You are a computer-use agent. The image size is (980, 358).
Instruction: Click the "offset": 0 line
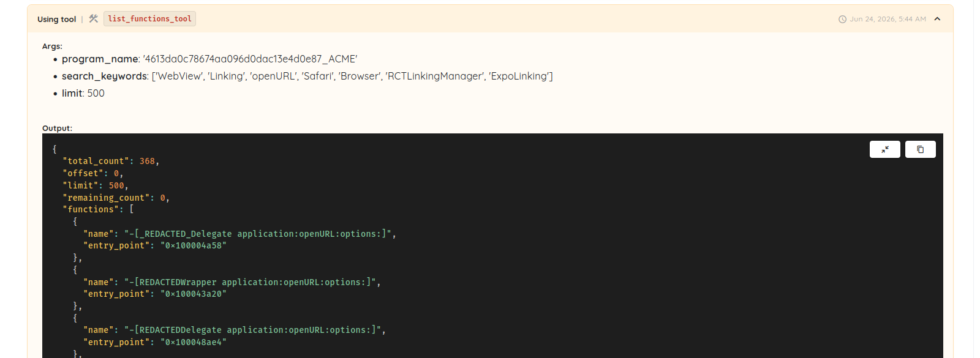point(93,173)
